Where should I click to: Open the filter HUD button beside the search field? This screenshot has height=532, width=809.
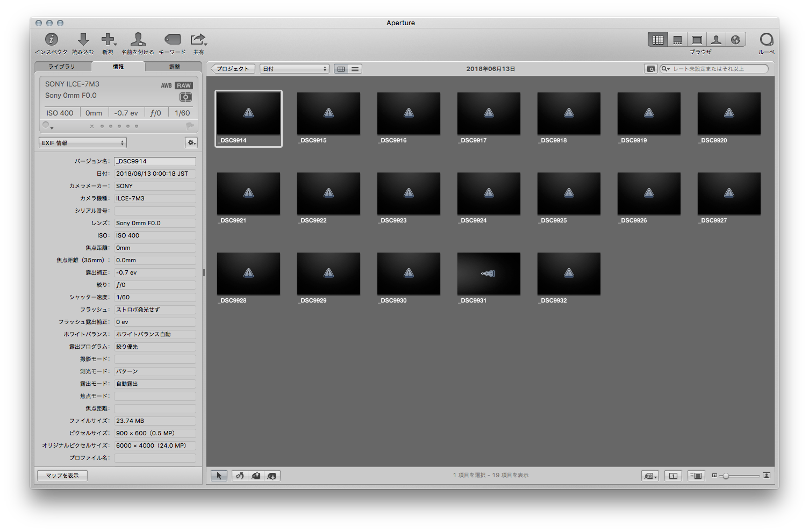click(650, 69)
